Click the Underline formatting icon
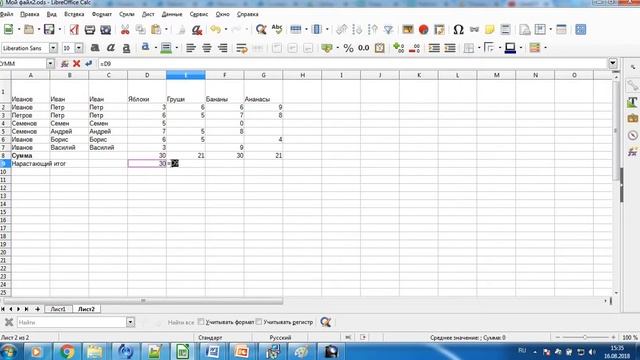The image size is (640, 360). coord(126,48)
